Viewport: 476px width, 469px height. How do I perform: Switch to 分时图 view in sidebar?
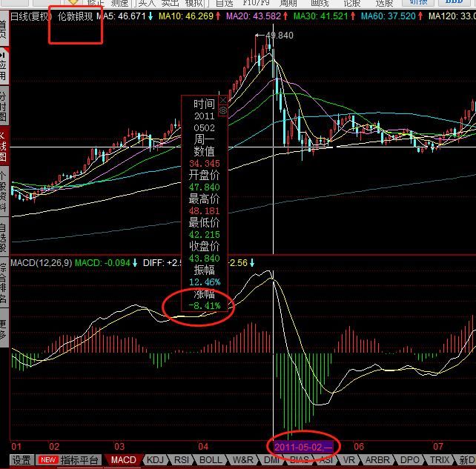coord(4,106)
